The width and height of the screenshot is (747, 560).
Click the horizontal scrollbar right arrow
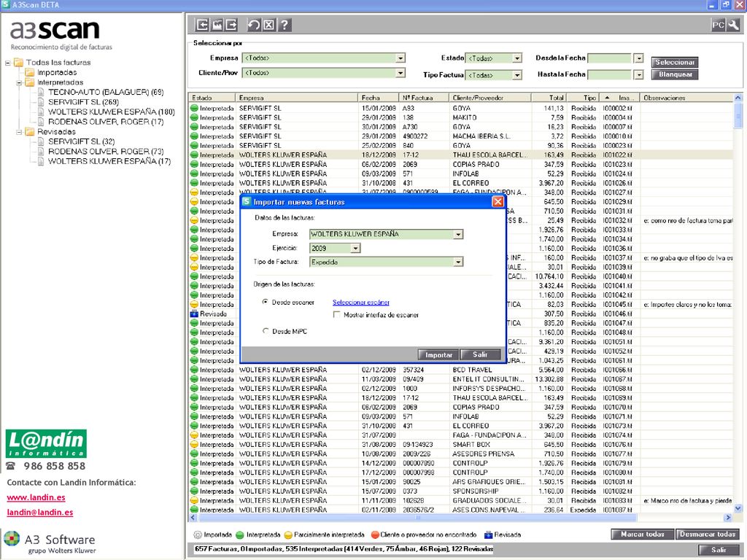pyautogui.click(x=727, y=517)
